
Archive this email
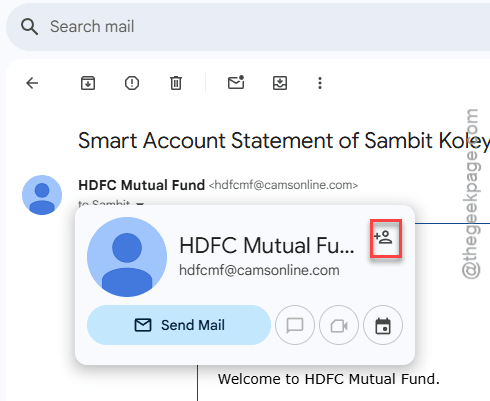click(88, 83)
